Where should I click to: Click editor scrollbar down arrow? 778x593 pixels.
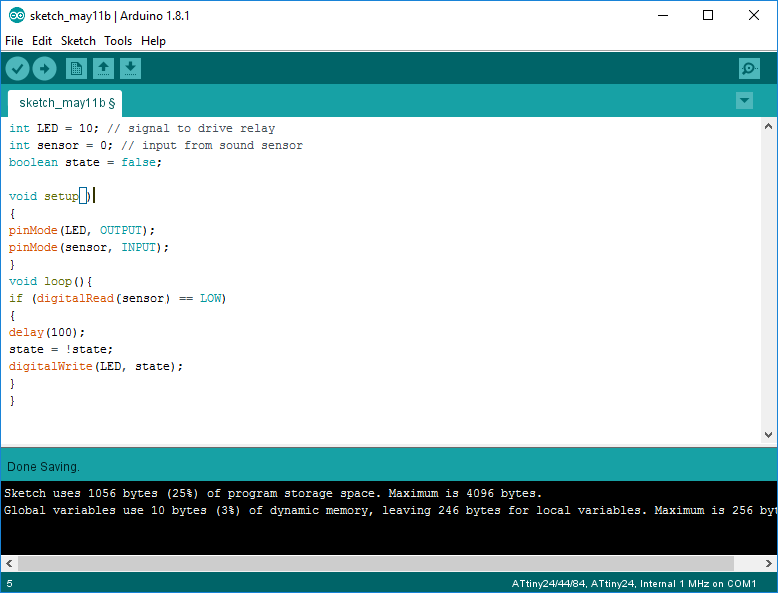click(x=769, y=435)
